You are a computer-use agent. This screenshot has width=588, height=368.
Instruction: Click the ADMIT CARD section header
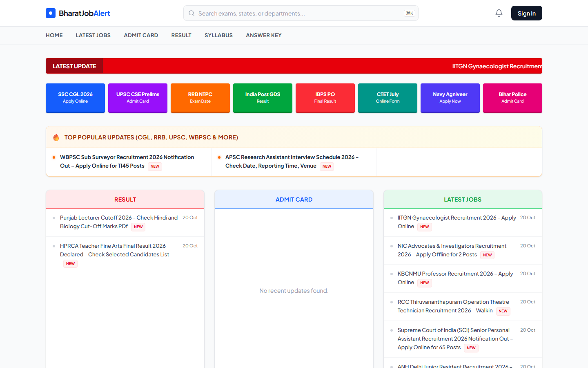(294, 200)
